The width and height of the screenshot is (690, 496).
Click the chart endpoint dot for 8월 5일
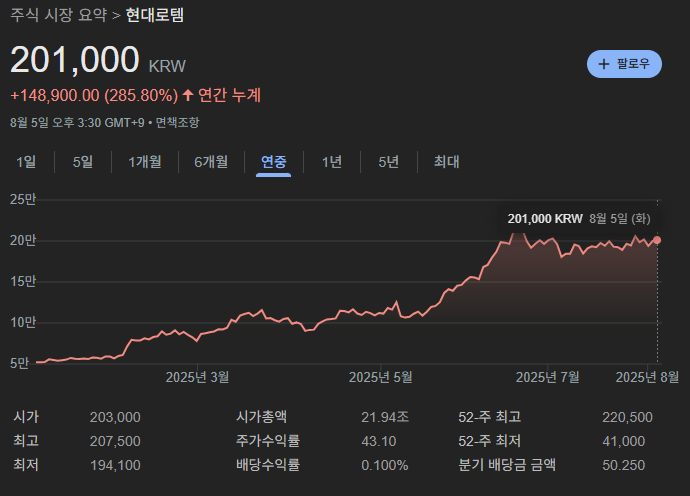(x=657, y=240)
